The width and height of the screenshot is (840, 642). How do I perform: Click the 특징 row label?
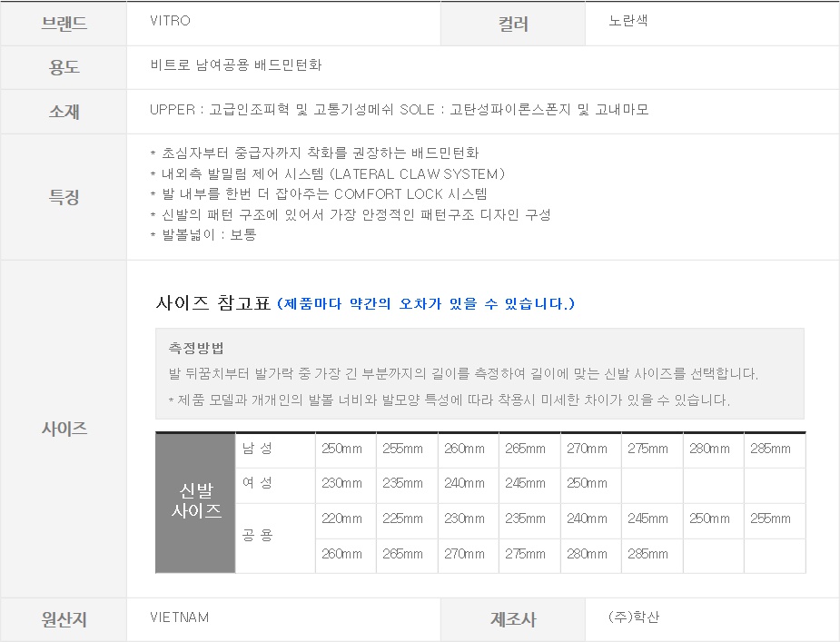(x=64, y=197)
